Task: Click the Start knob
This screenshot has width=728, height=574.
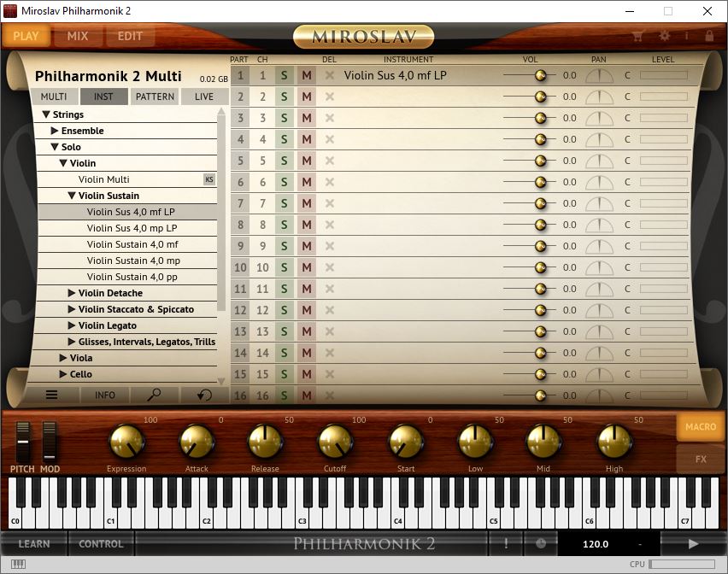Action: (x=405, y=442)
